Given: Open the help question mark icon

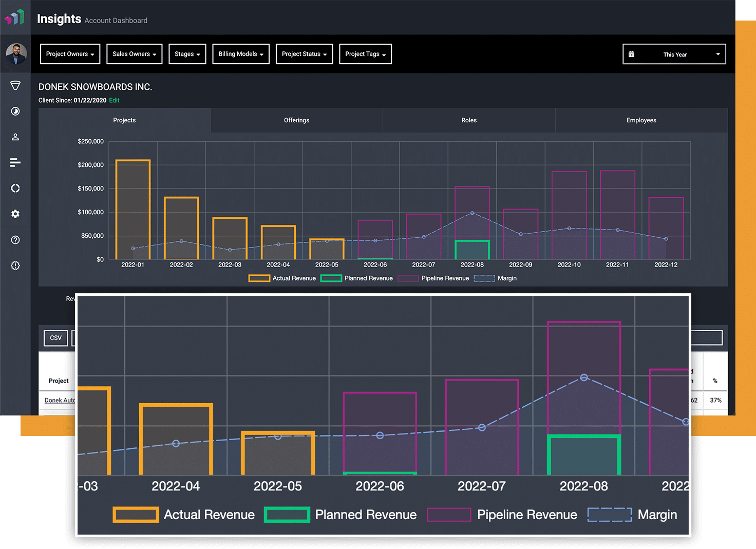Looking at the screenshot, I should tap(15, 240).
